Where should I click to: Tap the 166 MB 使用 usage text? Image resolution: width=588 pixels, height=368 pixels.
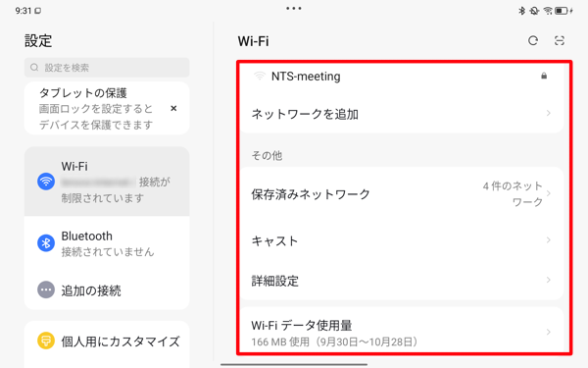334,342
